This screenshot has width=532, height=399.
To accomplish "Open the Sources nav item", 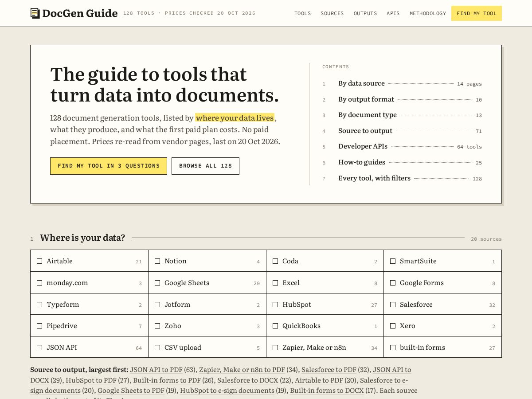I will 332,13.
